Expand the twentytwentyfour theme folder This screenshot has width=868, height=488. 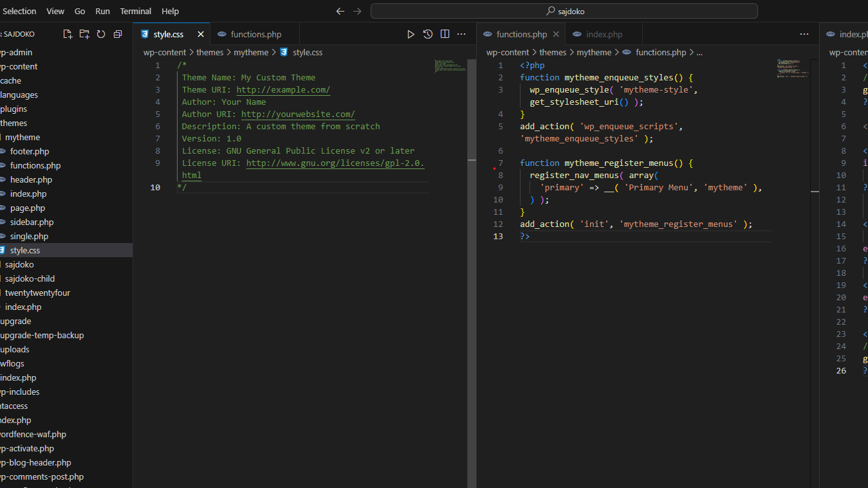(x=37, y=293)
